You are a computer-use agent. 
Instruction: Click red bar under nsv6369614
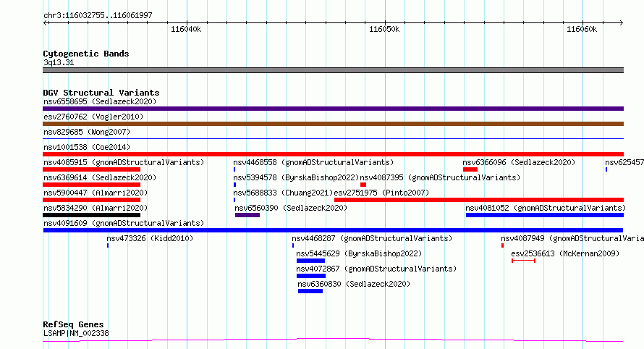coord(92,185)
